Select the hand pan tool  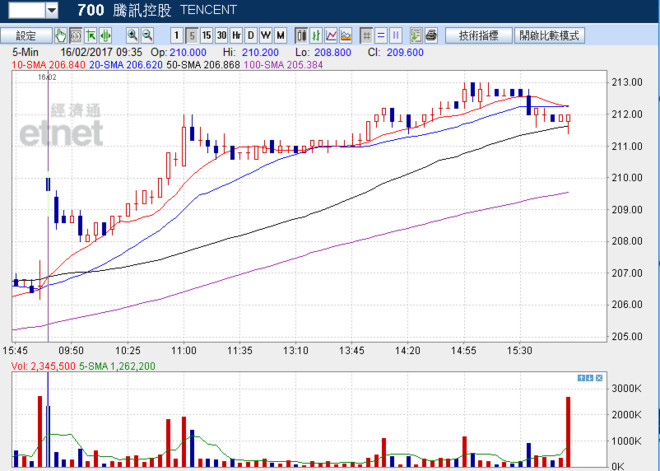click(x=61, y=36)
